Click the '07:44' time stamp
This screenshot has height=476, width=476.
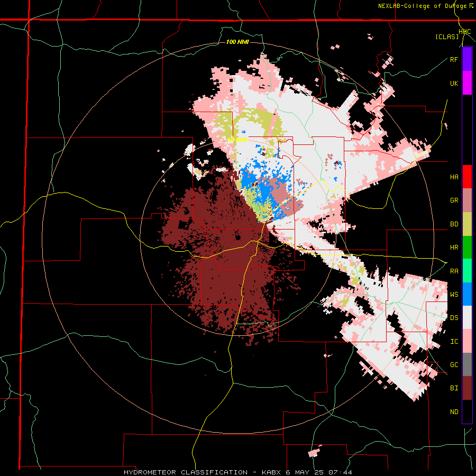(340, 472)
